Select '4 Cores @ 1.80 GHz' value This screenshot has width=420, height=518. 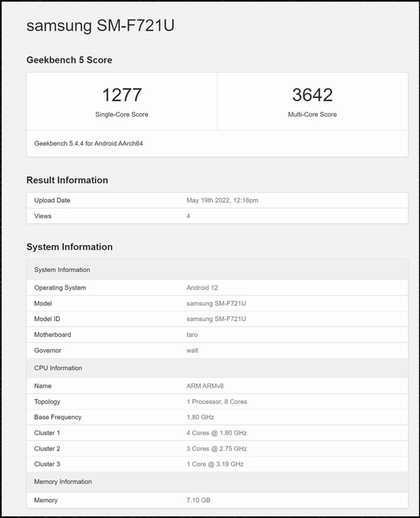pyautogui.click(x=217, y=433)
